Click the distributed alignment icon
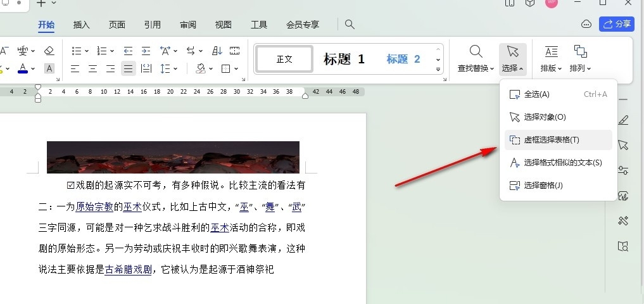Image resolution: width=644 pixels, height=304 pixels. pos(146,68)
